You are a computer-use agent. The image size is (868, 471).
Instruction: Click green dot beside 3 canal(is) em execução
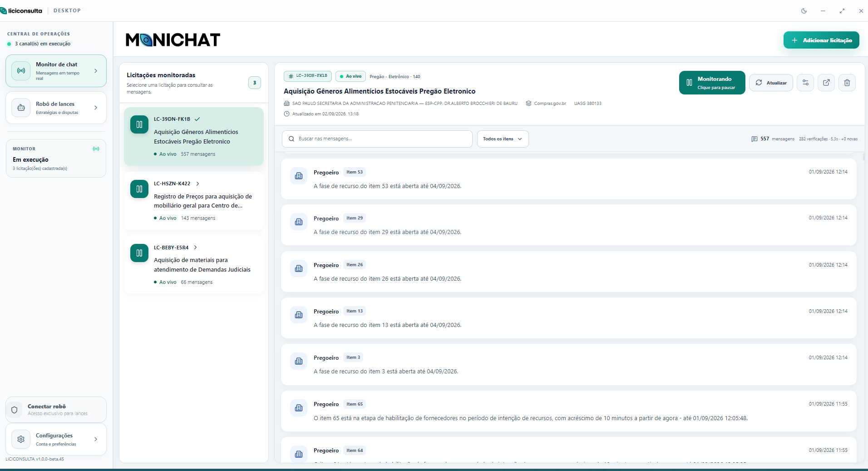(9, 44)
